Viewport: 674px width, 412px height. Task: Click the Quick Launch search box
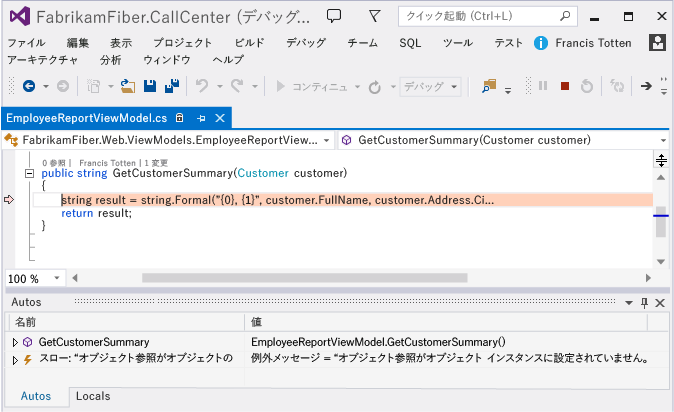(x=487, y=16)
